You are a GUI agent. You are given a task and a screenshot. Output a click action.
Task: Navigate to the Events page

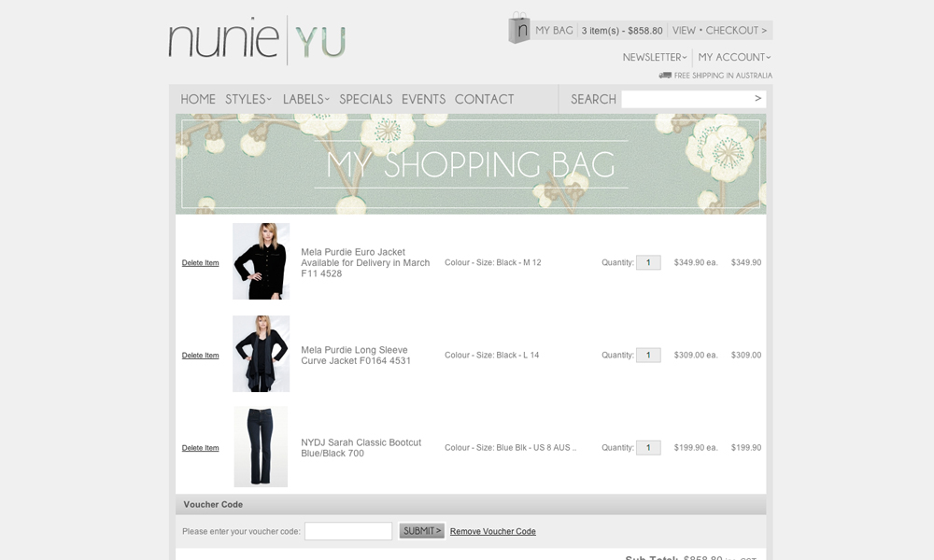pos(423,99)
